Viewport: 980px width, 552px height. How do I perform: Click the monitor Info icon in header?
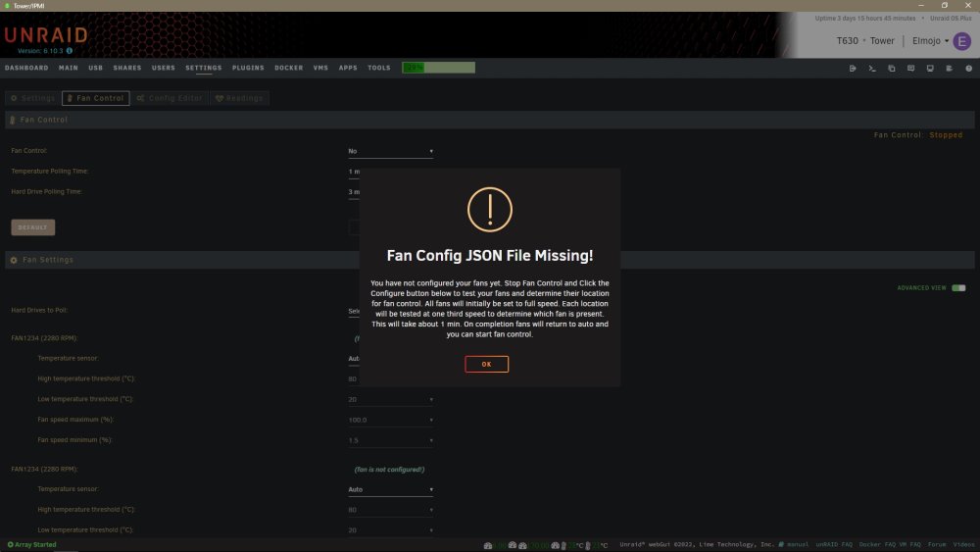(x=930, y=68)
